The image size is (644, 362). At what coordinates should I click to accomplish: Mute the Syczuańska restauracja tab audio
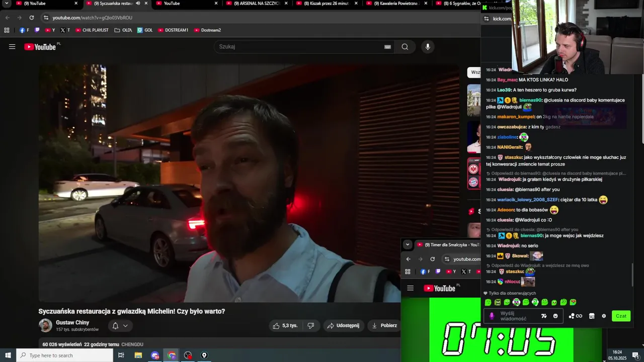(x=138, y=4)
